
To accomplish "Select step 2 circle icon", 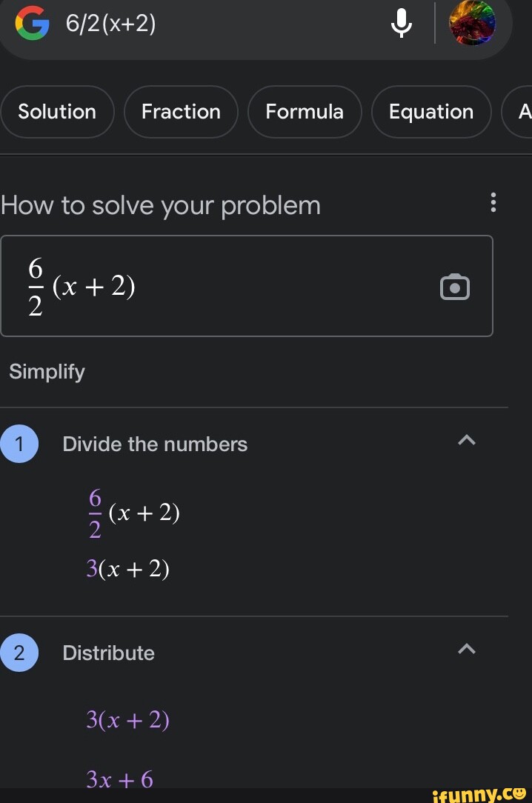I will [x=20, y=652].
